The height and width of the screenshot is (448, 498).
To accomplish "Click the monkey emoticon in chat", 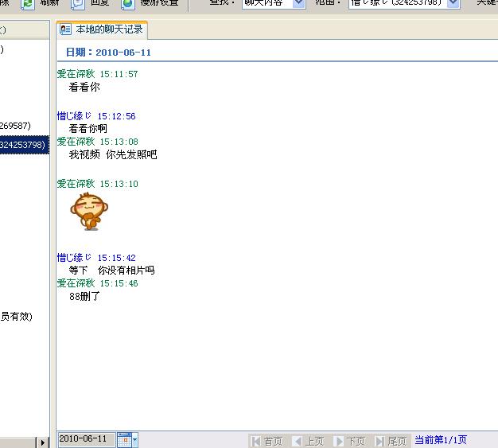I will [88, 212].
